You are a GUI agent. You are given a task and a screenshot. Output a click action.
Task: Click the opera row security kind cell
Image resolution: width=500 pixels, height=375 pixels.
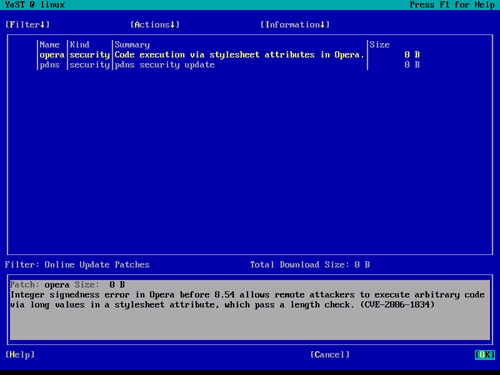90,55
